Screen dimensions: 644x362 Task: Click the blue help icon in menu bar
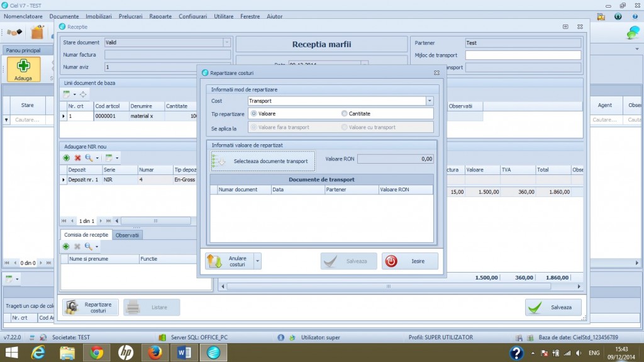pos(635,16)
